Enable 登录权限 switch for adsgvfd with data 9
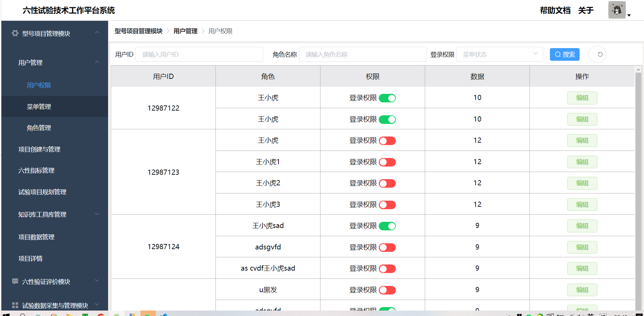Image resolution: width=644 pixels, height=316 pixels. (x=387, y=247)
